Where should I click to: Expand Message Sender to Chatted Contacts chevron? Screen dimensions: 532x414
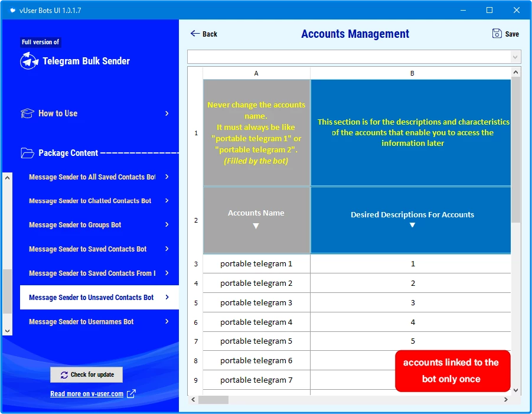coord(167,201)
